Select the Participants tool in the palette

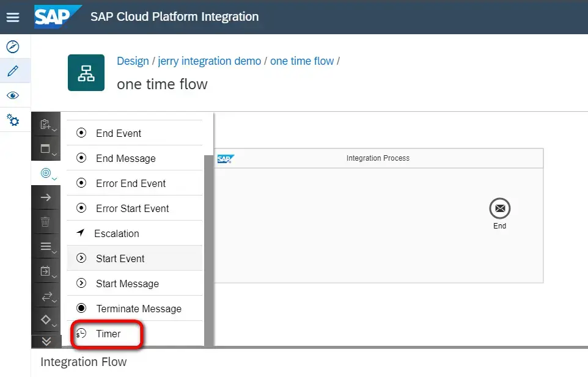point(46,123)
